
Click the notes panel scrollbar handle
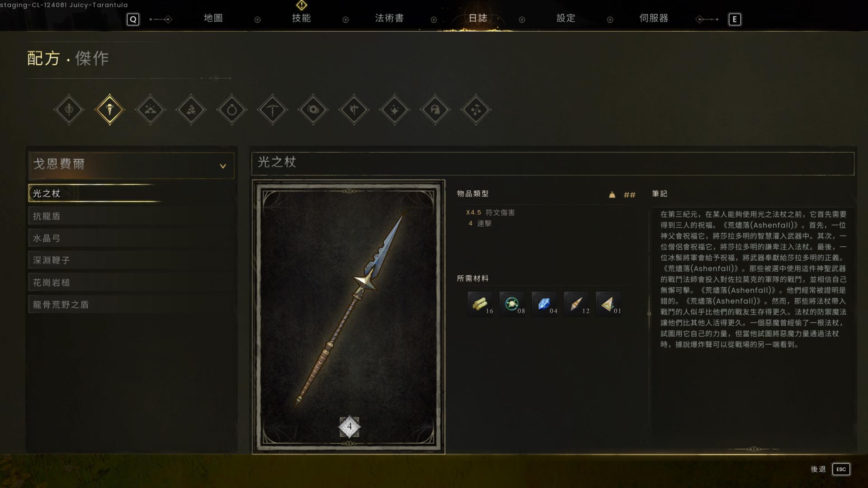click(649, 313)
